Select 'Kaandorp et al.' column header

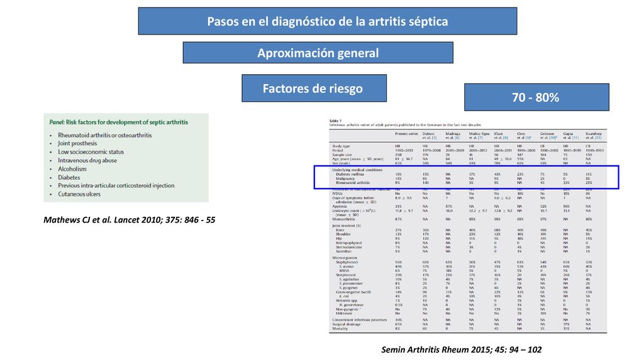click(x=594, y=136)
